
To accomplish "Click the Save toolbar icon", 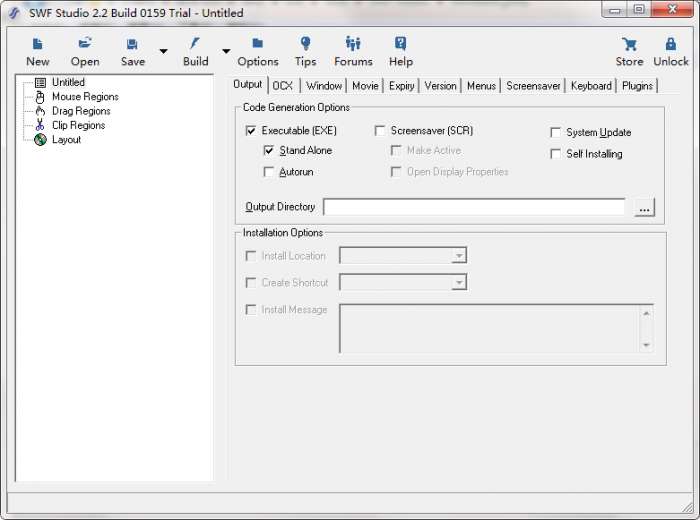I will 132,45.
